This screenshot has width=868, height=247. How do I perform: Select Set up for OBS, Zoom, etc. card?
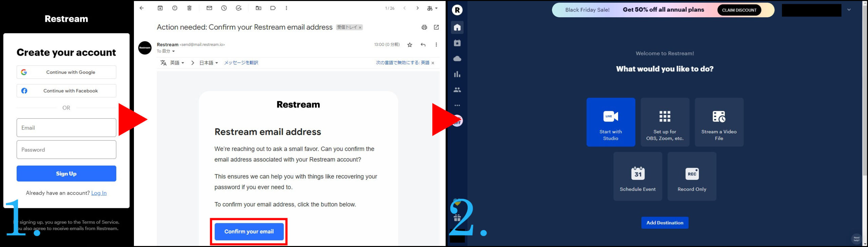pos(665,122)
